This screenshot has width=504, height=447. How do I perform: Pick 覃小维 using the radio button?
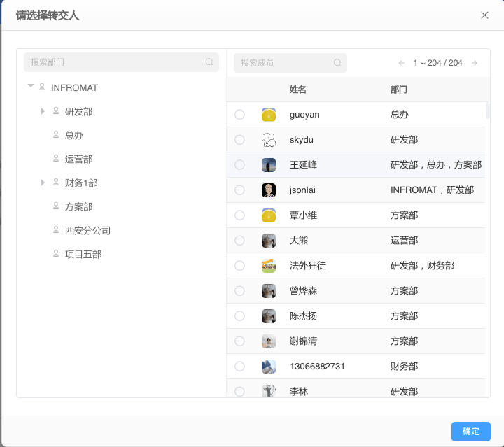tap(239, 215)
